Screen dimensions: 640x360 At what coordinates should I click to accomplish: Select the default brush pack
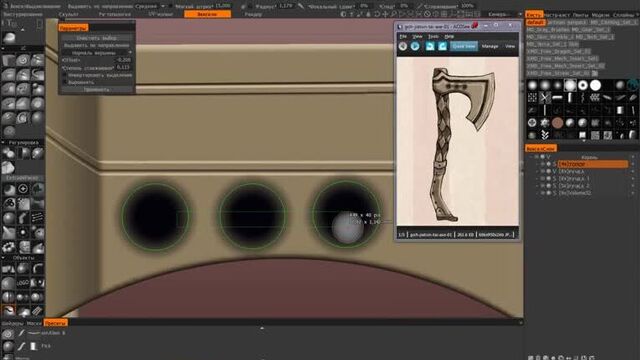click(x=536, y=22)
